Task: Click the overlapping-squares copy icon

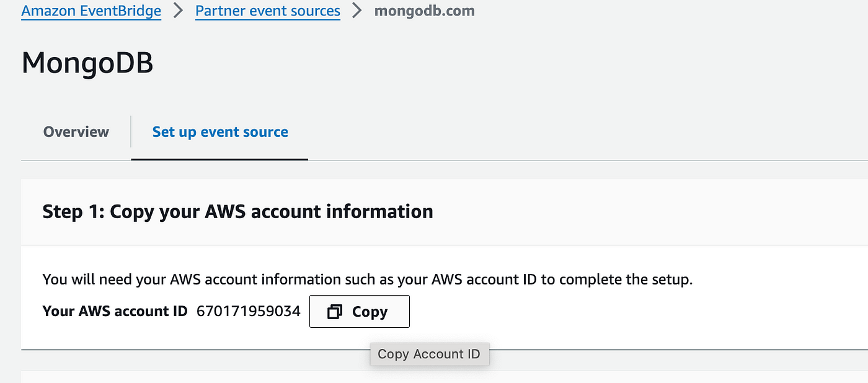Action: point(335,312)
